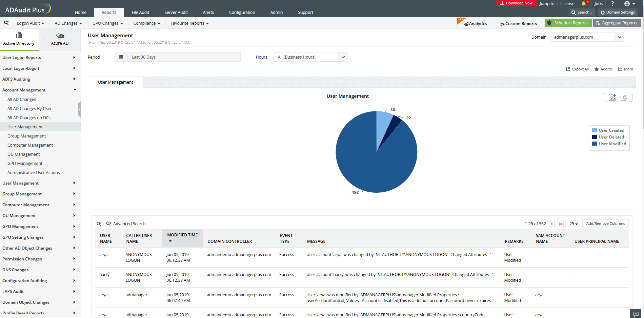
Task: Open Compliance dropdown menu
Action: click(x=147, y=23)
